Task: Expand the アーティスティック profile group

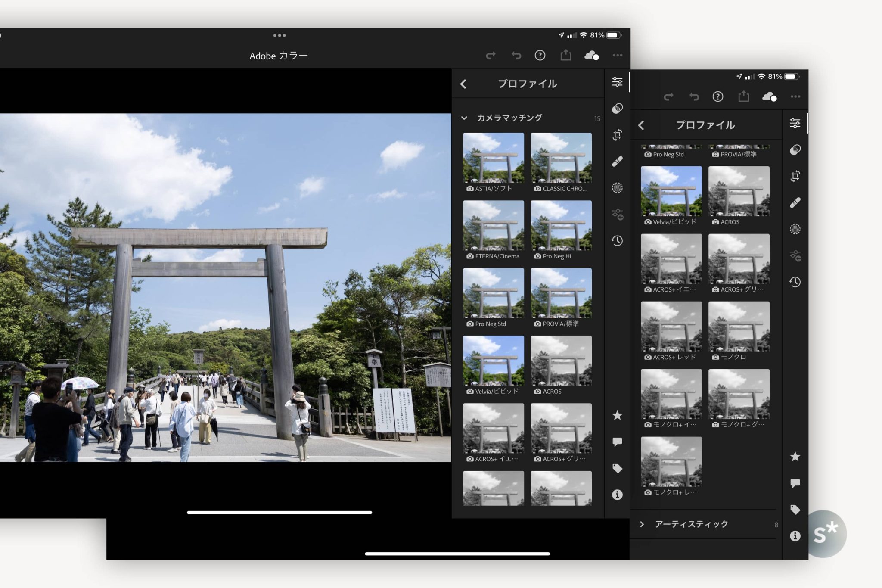Action: [x=642, y=524]
